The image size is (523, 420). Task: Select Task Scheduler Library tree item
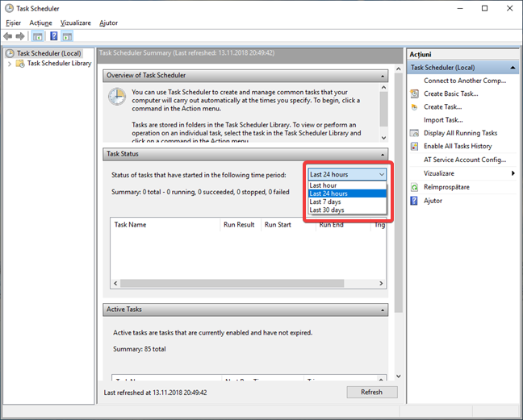(x=59, y=64)
